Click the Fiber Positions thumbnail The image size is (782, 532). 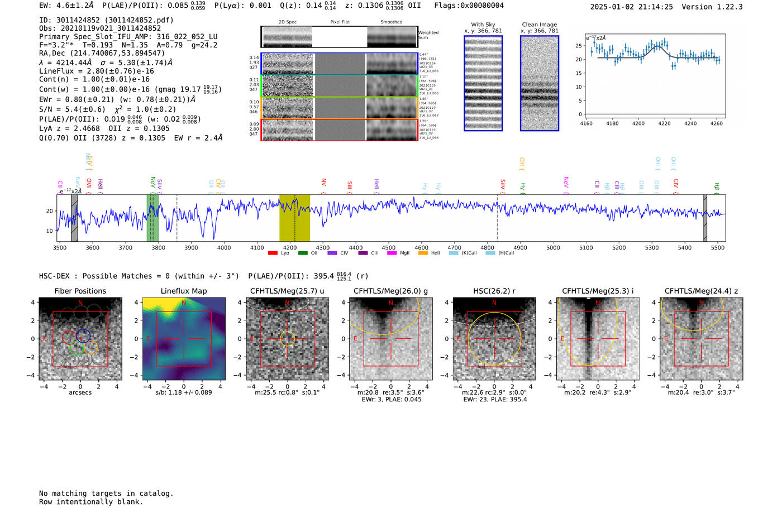click(x=80, y=339)
